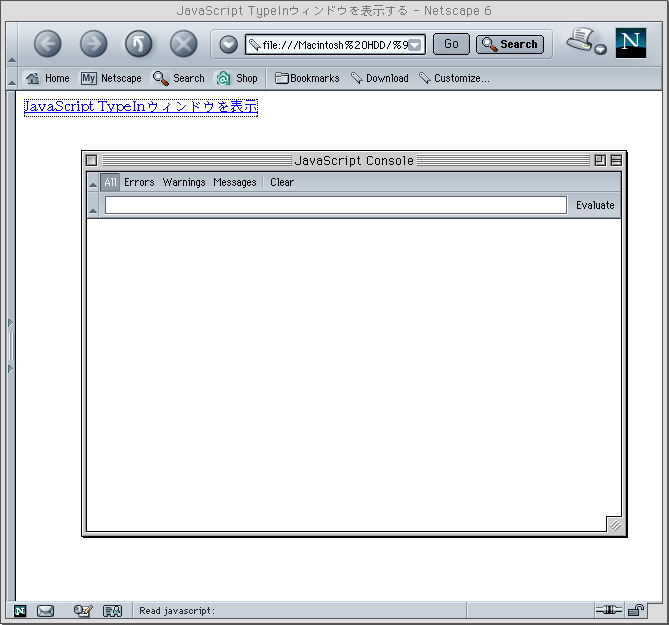Click the online/offline connection icon
This screenshot has width=669, height=625.
coord(609,610)
